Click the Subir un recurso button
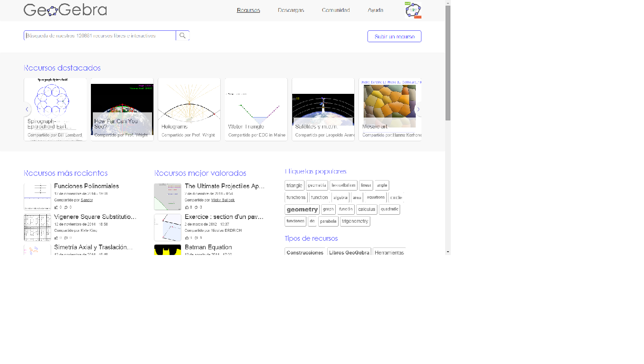The height and width of the screenshot is (364, 644). click(394, 36)
